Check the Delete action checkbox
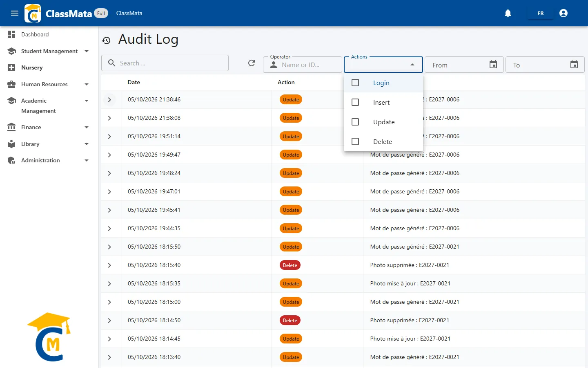This screenshot has width=588, height=368. tap(355, 141)
